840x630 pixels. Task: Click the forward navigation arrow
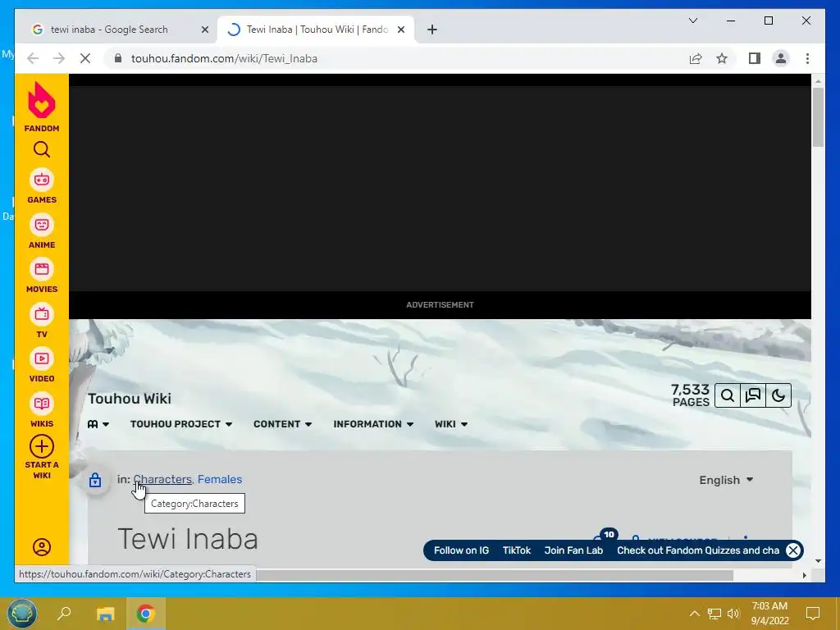tap(59, 58)
